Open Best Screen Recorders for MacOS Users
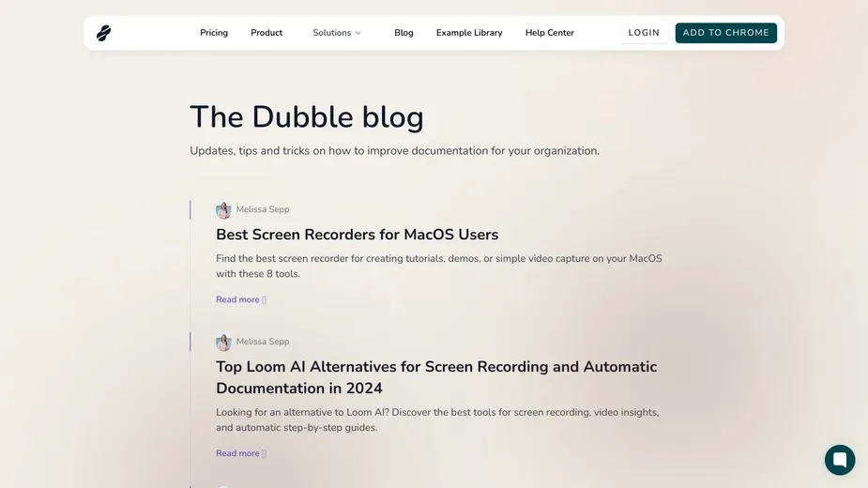Image resolution: width=868 pixels, height=488 pixels. [x=358, y=235]
